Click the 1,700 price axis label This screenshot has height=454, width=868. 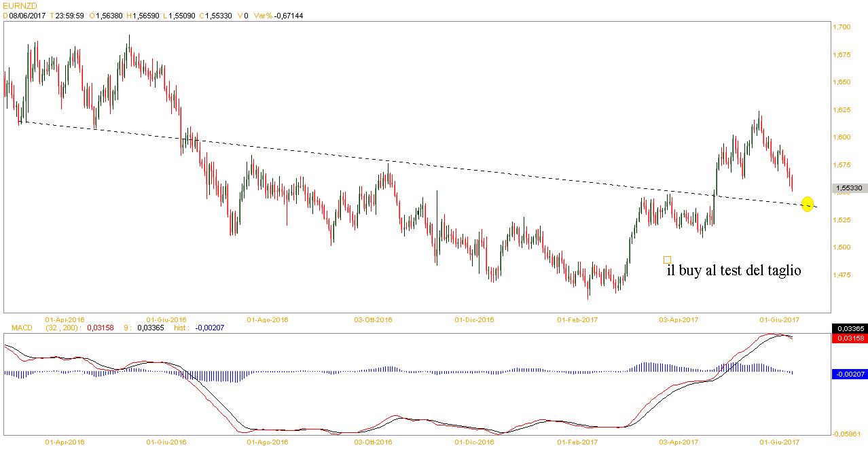click(x=842, y=27)
